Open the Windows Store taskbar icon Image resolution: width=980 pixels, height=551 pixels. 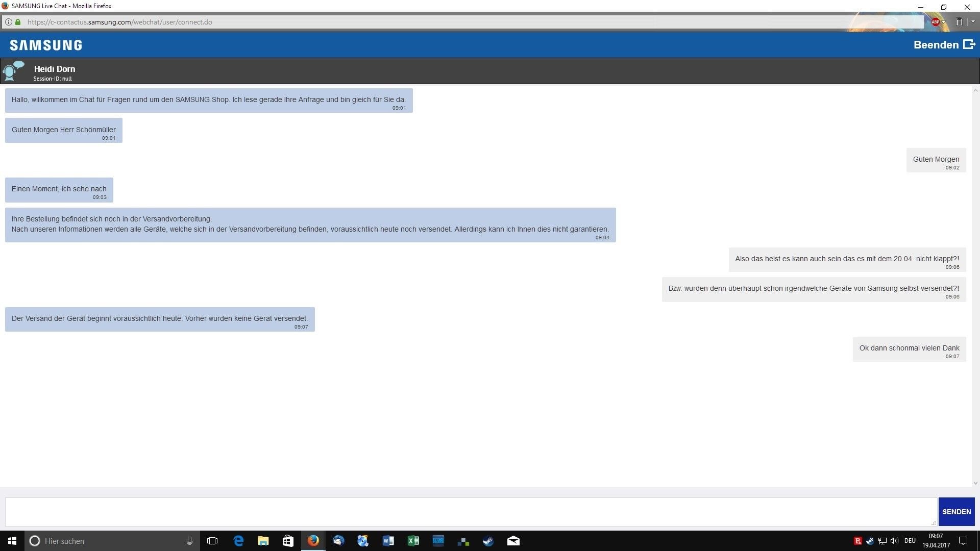pyautogui.click(x=288, y=541)
